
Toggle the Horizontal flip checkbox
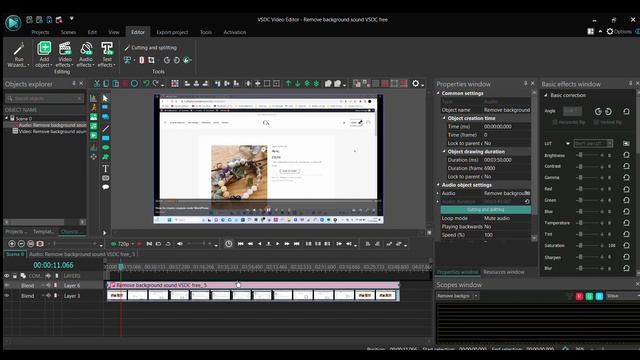555,122
